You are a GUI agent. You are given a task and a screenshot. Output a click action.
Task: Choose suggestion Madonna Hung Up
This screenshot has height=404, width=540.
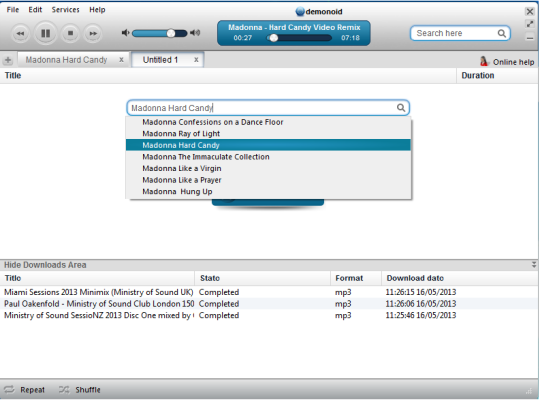(x=268, y=191)
